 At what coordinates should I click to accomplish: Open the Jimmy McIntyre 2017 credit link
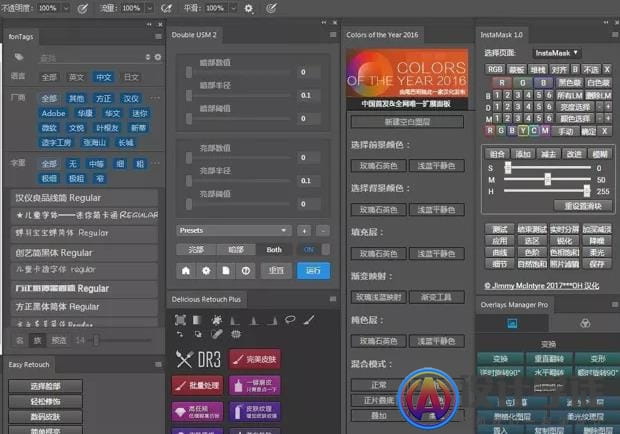pyautogui.click(x=542, y=285)
